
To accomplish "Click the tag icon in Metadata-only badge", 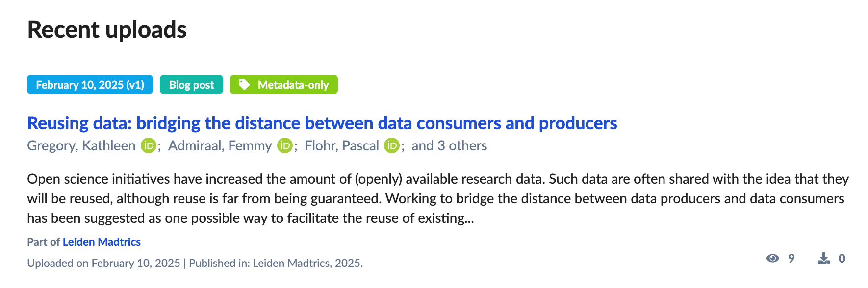I will pyautogui.click(x=244, y=85).
